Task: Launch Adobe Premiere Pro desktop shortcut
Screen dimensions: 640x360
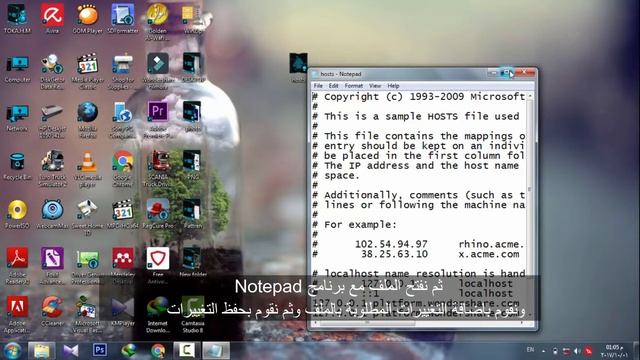Action: [158, 120]
